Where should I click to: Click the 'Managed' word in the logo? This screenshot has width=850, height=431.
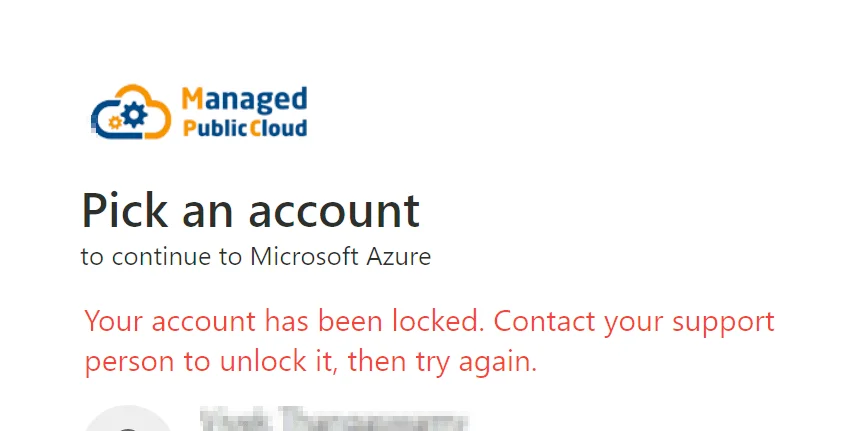244,100
